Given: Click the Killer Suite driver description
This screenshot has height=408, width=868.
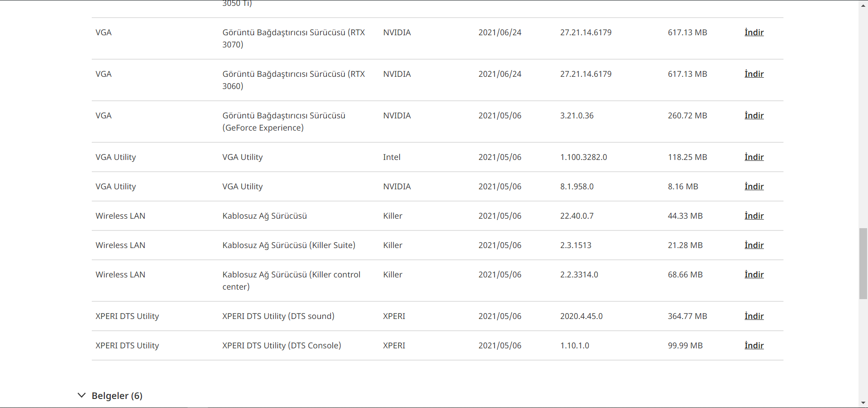Looking at the screenshot, I should tap(288, 245).
